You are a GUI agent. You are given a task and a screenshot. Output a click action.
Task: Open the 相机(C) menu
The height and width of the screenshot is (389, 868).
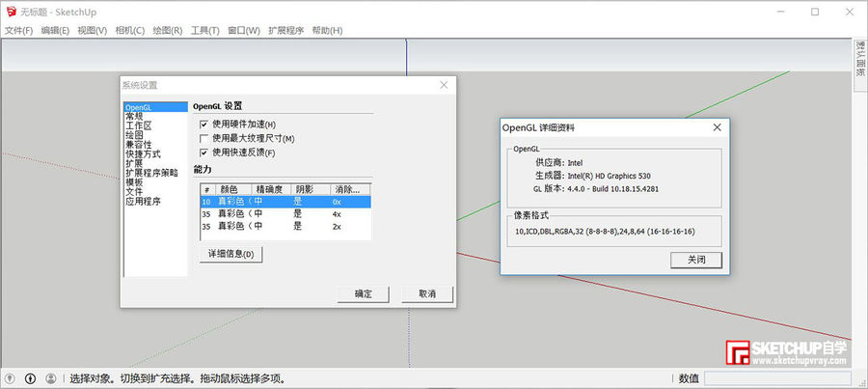(x=130, y=31)
